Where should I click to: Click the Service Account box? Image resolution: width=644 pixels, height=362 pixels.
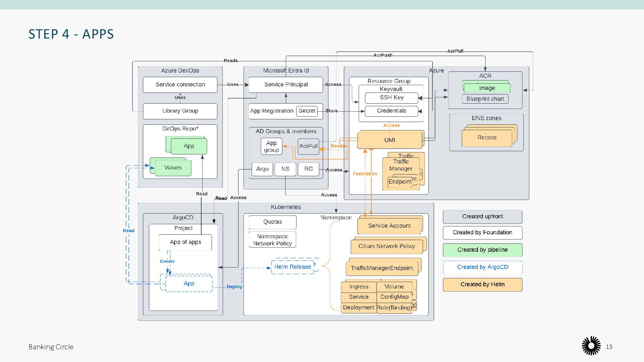click(389, 226)
